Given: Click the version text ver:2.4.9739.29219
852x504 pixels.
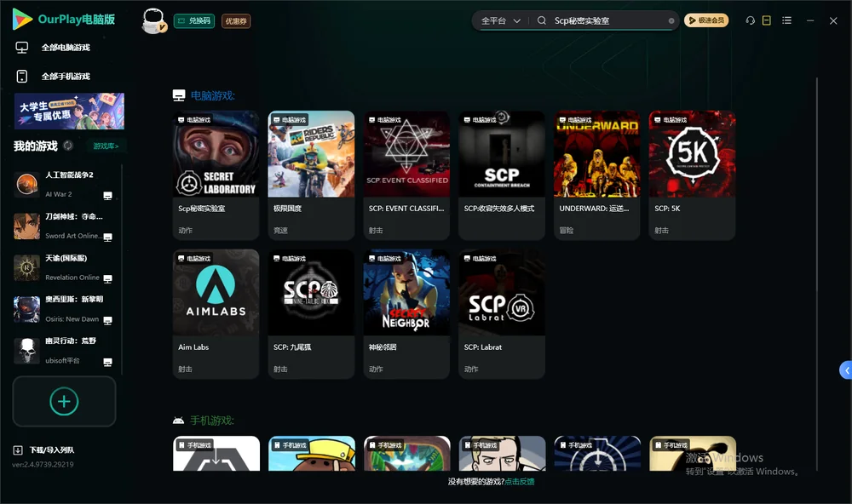Looking at the screenshot, I should pos(43,464).
